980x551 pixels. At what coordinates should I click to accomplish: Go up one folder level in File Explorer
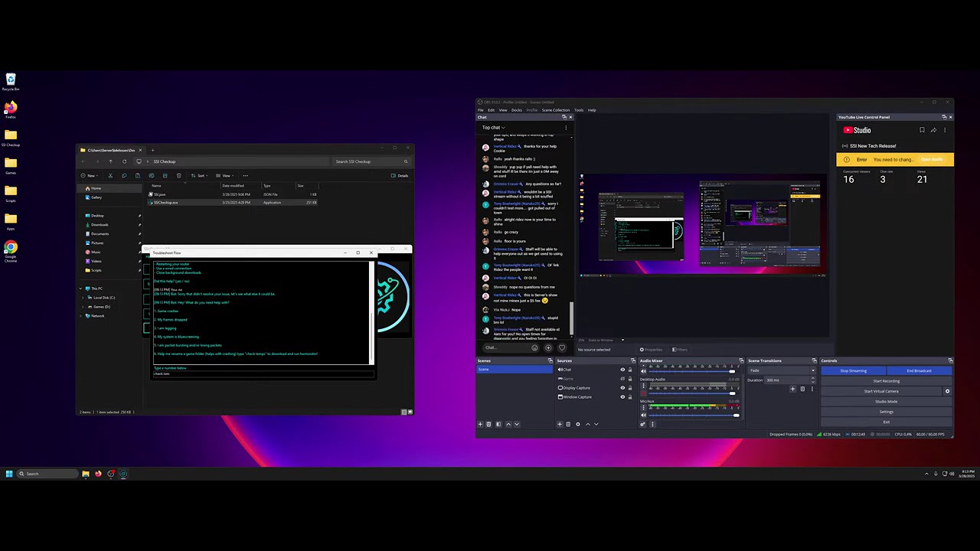coord(110,161)
